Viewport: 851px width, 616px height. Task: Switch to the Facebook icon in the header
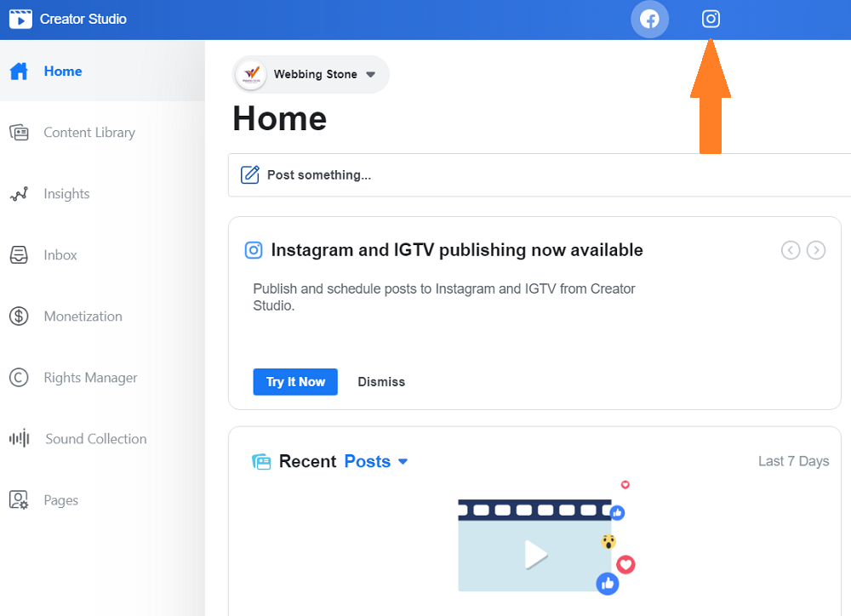[649, 19]
